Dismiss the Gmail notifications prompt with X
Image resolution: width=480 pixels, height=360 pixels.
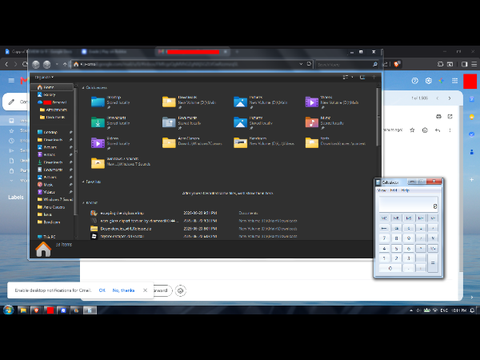click(145, 290)
